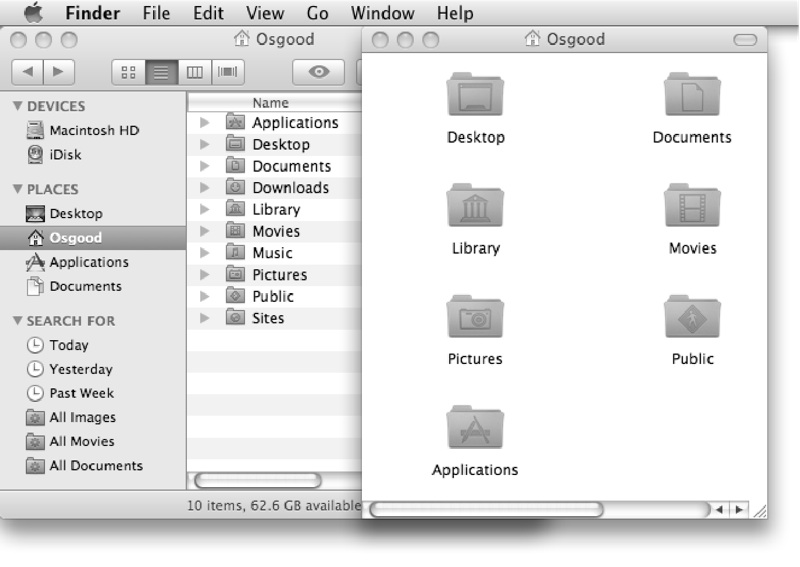800x567 pixels.
Task: Collapse the SEARCH FOR sidebar section
Action: point(18,321)
